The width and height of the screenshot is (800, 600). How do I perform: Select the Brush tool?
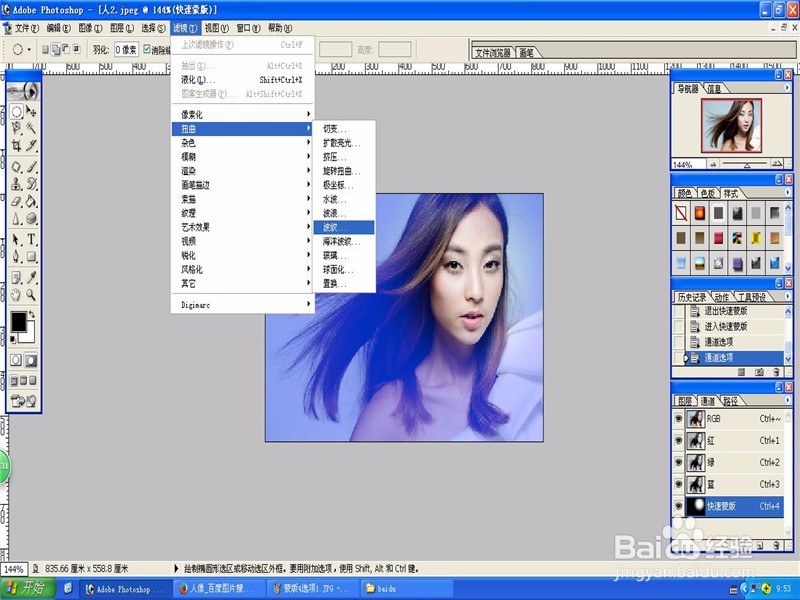coord(31,166)
